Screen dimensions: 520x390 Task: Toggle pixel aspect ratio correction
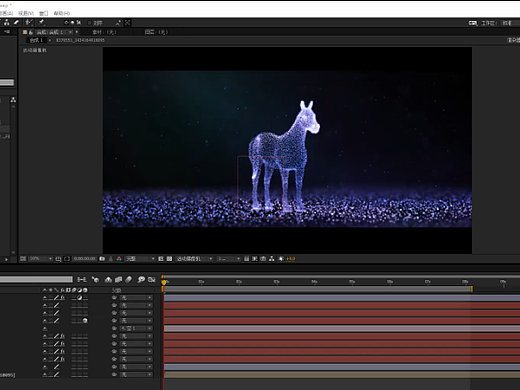click(x=246, y=259)
